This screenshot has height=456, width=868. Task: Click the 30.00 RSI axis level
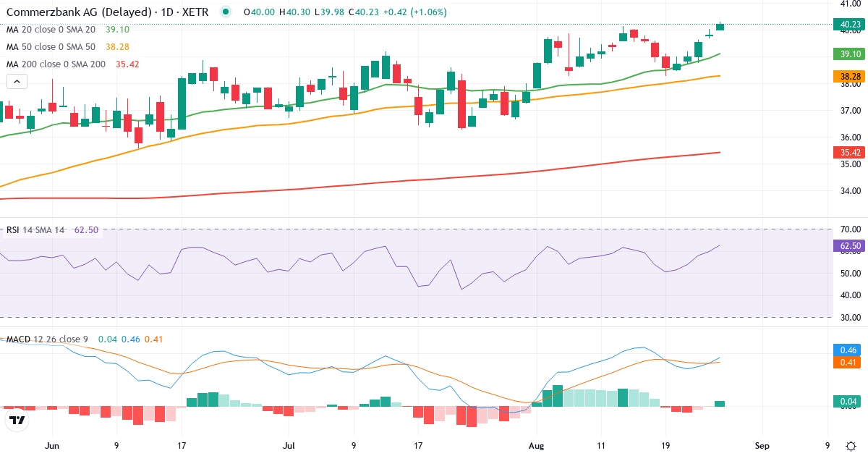pos(850,317)
